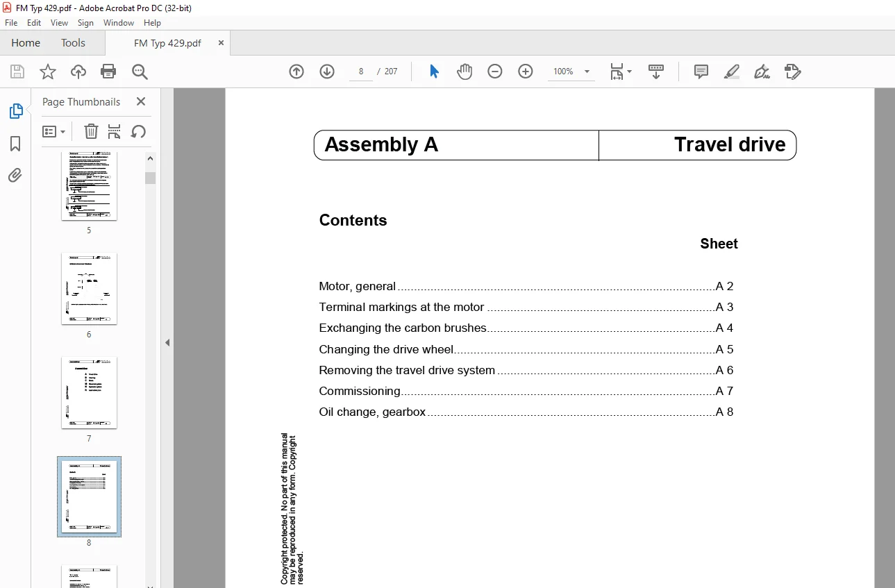
Task: Collapse the navigation pane arrow
Action: point(167,342)
